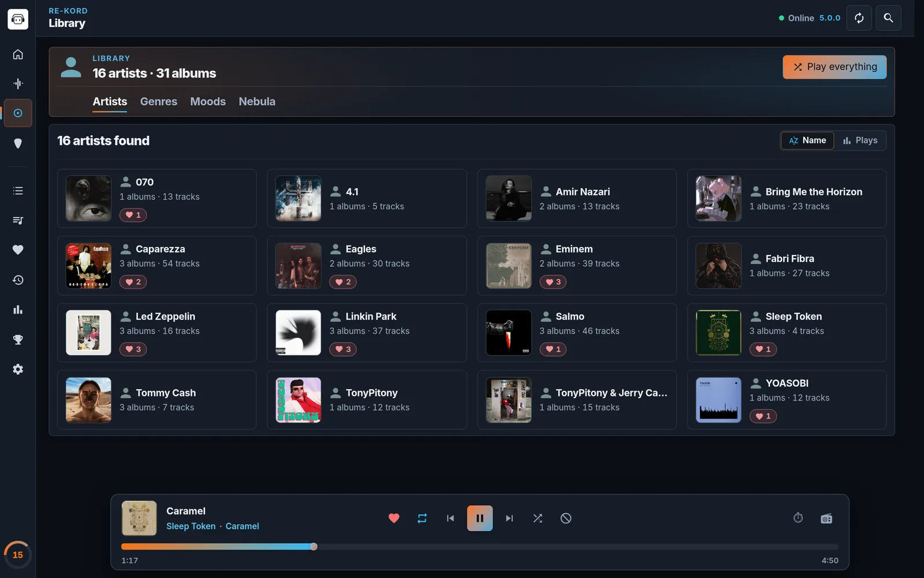The image size is (924, 578).
Task: Open the Sleep Token artist link in player
Action: coord(191,526)
